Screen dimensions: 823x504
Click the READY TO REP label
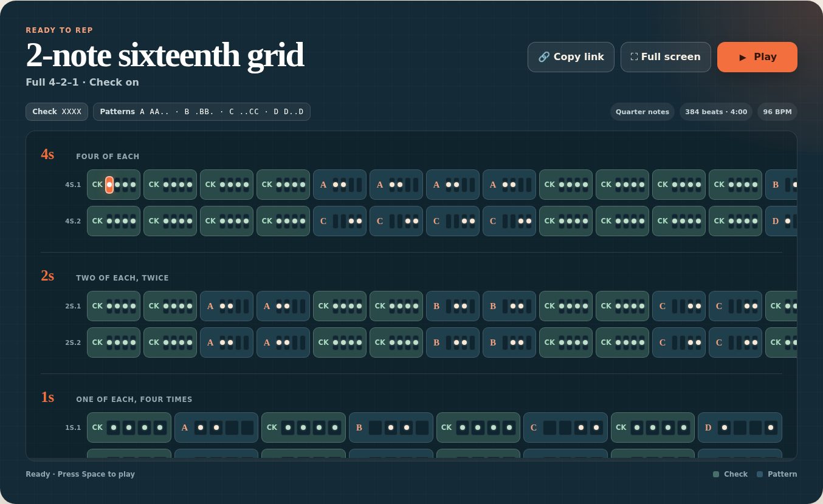(x=59, y=30)
